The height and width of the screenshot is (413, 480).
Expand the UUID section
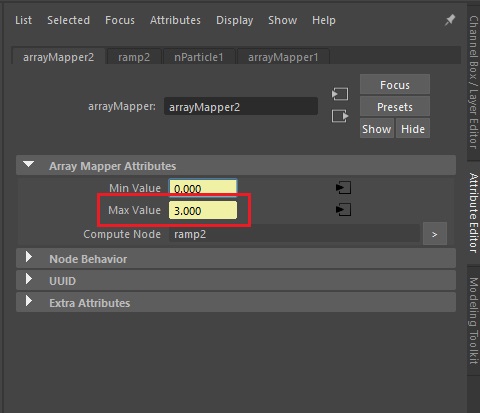[236, 280]
